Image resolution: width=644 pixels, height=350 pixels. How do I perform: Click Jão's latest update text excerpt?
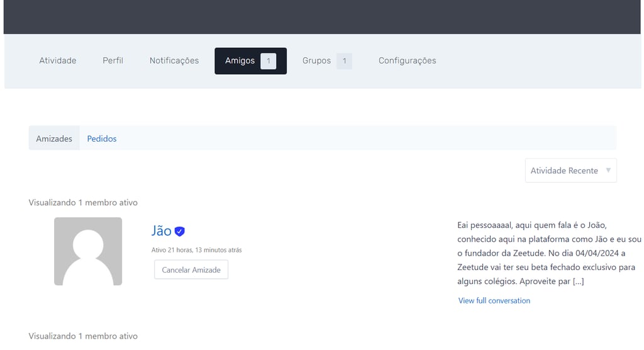coord(549,253)
